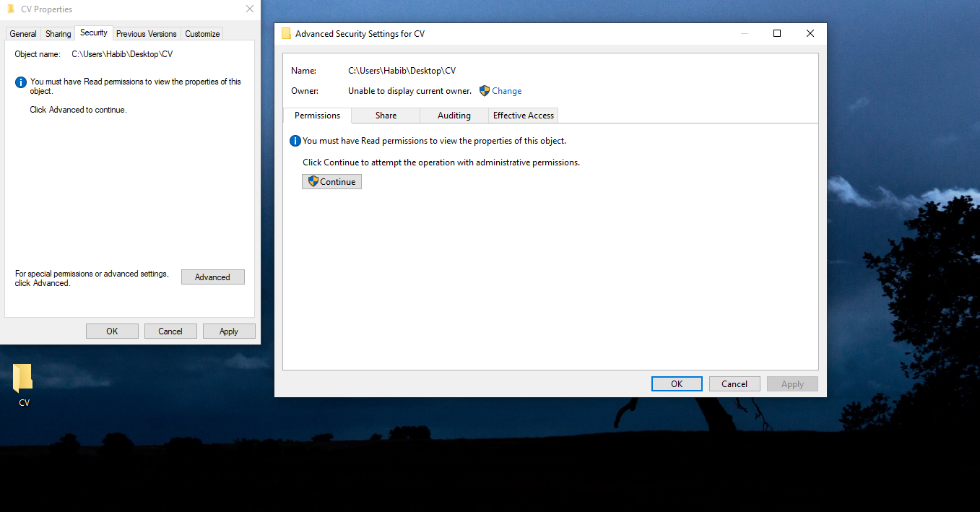Click Apply in the Advanced Security Settings dialog
980x512 pixels.
coord(792,383)
